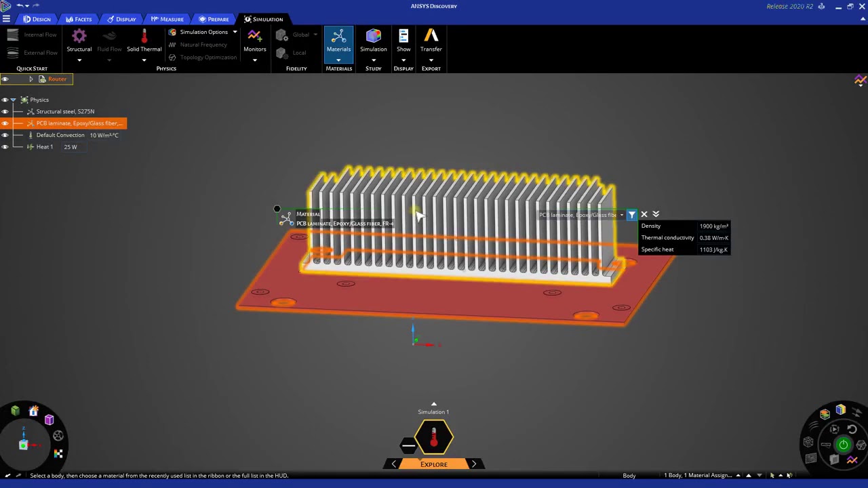Click the green power solve button
This screenshot has height=488, width=868.
tap(843, 445)
